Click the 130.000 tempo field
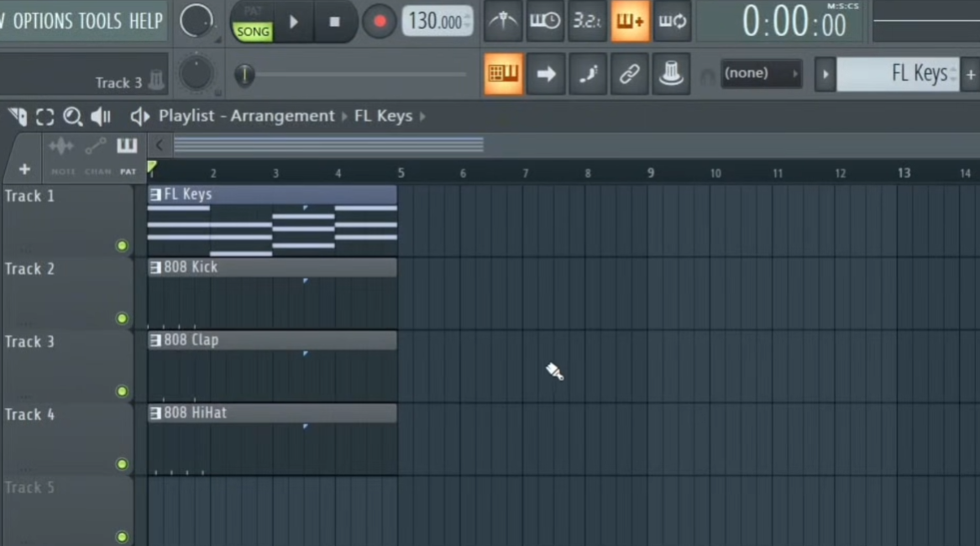The height and width of the screenshot is (546, 980). pyautogui.click(x=437, y=22)
